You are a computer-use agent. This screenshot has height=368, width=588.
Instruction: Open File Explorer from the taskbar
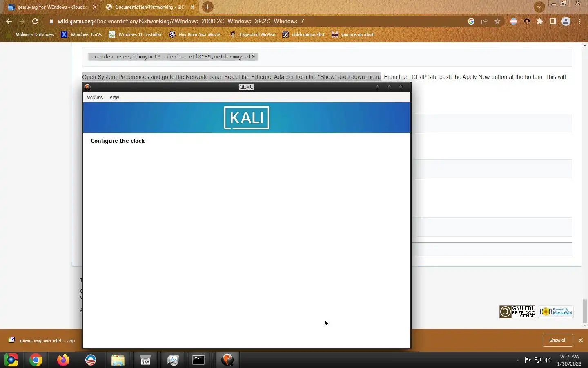[x=118, y=360]
